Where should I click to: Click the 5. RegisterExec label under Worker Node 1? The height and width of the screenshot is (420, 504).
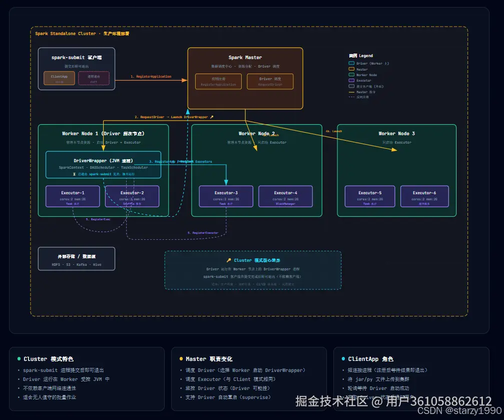coord(98,219)
